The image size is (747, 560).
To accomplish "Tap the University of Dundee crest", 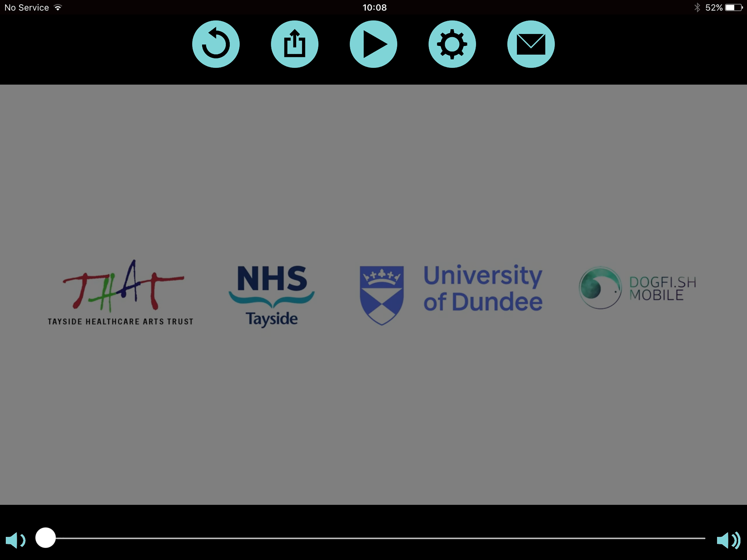I will (x=382, y=295).
